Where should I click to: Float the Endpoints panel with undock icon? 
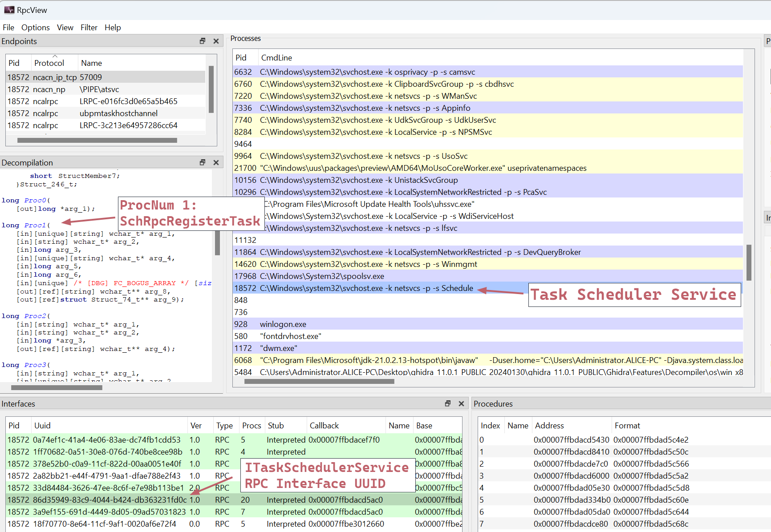(203, 41)
